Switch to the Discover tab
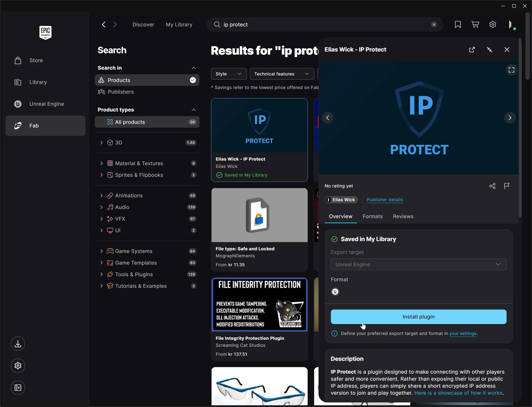This screenshot has height=407, width=532. pyautogui.click(x=143, y=25)
